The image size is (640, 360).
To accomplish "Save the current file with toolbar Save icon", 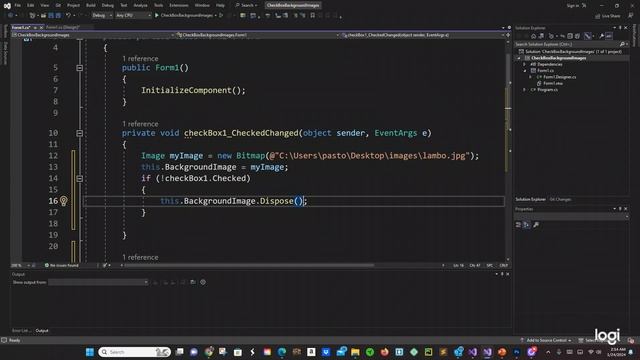I will pyautogui.click(x=51, y=16).
